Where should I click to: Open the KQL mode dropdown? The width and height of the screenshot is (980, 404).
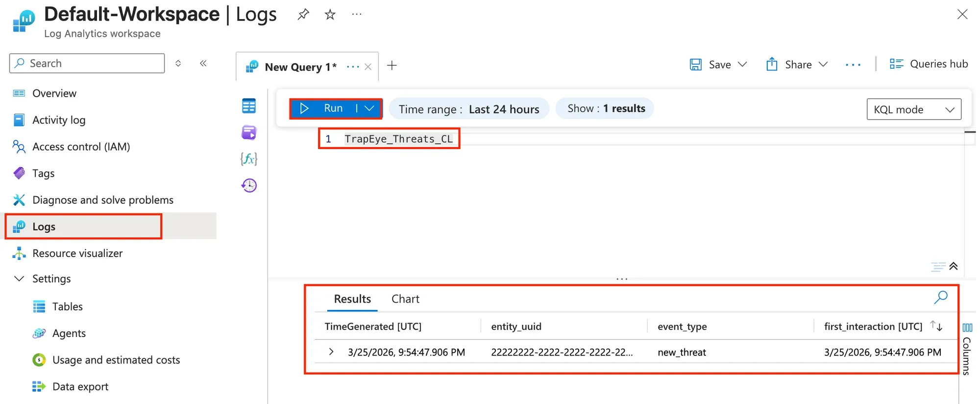914,109
